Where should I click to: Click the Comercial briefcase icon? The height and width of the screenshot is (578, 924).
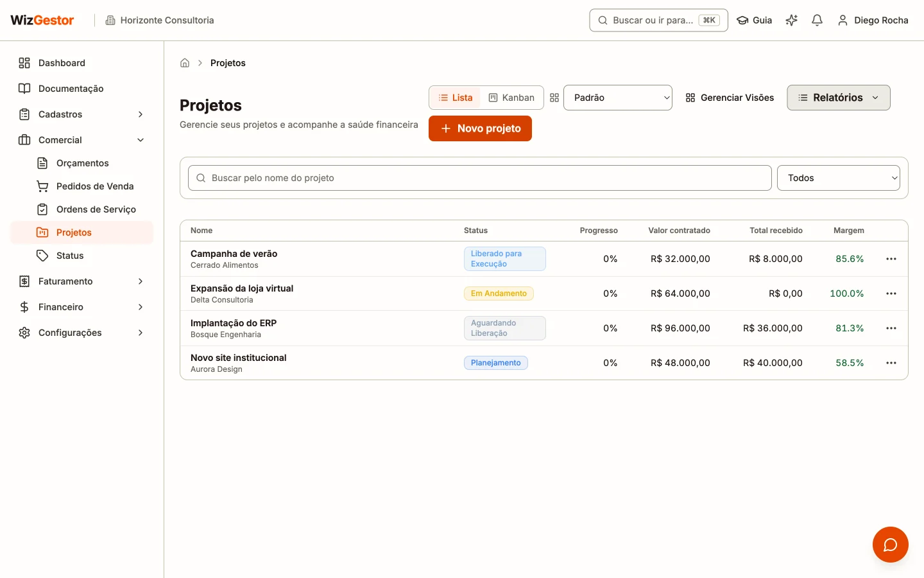pos(24,140)
